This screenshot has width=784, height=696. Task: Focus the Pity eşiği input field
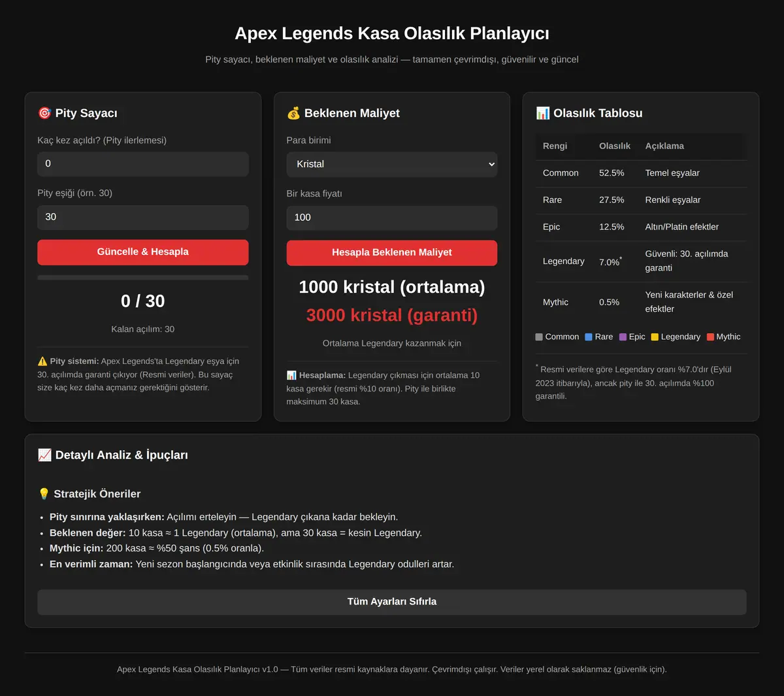(x=143, y=217)
